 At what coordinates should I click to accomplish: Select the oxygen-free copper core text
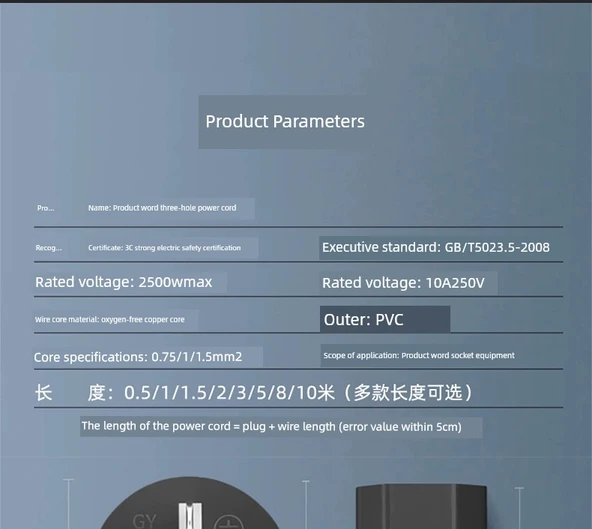click(110, 319)
